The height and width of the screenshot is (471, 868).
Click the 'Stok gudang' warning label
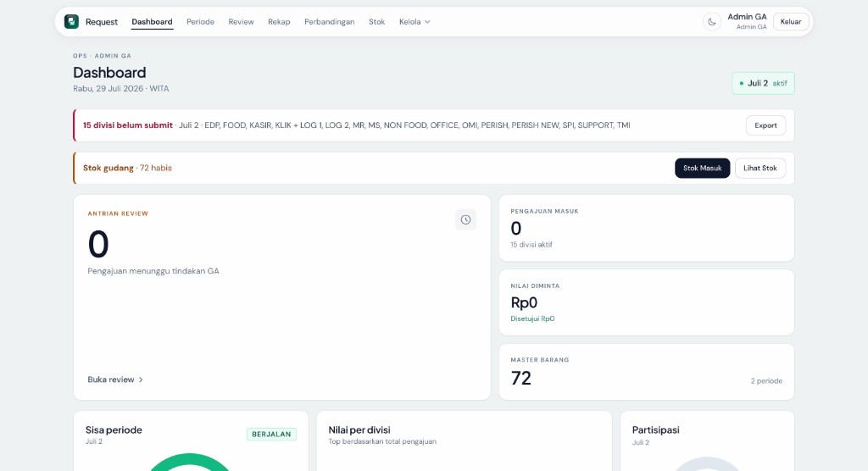click(x=108, y=169)
